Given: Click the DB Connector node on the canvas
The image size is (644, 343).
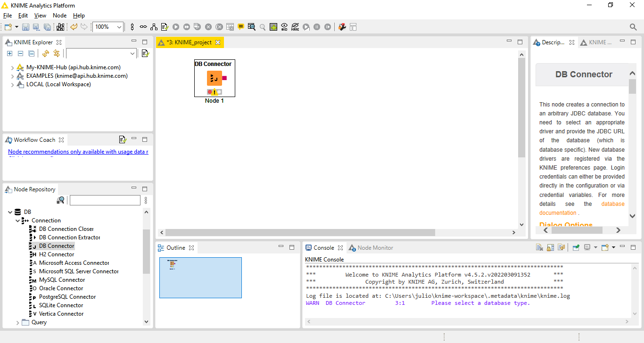Looking at the screenshot, I should tap(214, 78).
